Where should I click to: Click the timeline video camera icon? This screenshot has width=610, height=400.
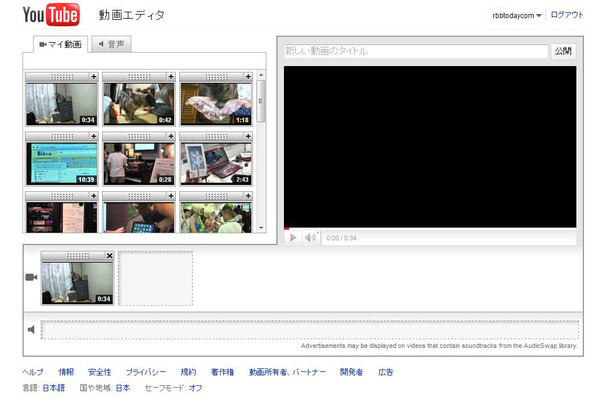31,277
